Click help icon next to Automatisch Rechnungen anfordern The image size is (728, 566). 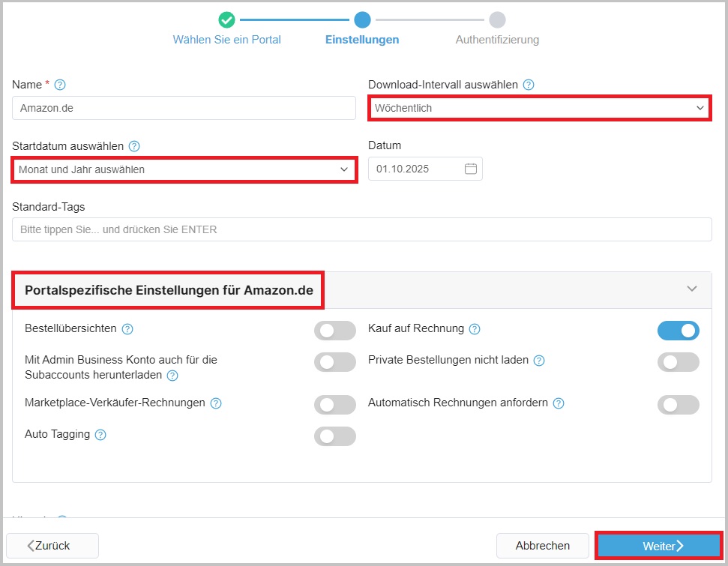(x=559, y=403)
